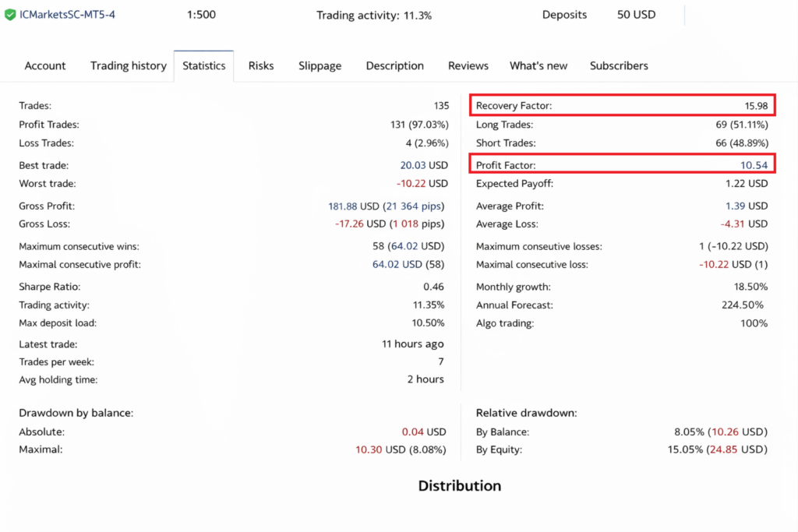Click the Drawdown by balance heading

76,413
